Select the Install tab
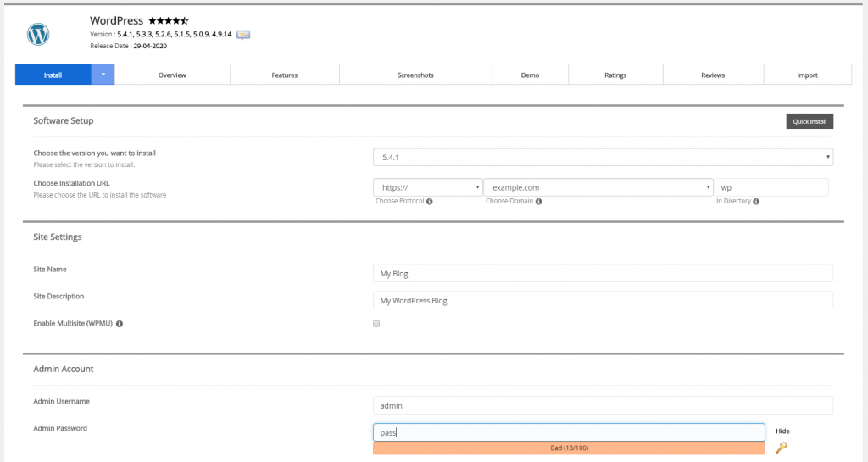Image resolution: width=868 pixels, height=462 pixels. click(53, 75)
